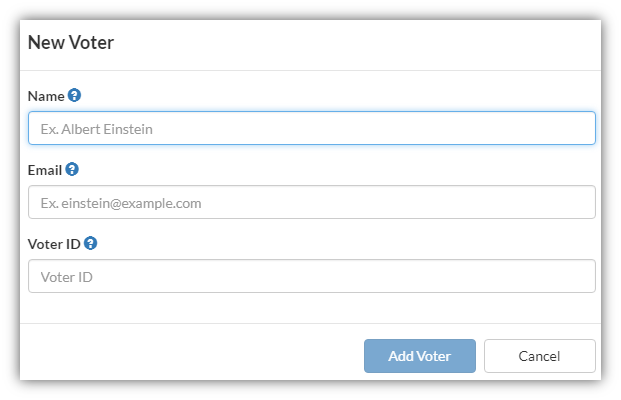
Task: Place cursor on 'Ex. Albert Einstein' placeholder
Action: [x=97, y=129]
